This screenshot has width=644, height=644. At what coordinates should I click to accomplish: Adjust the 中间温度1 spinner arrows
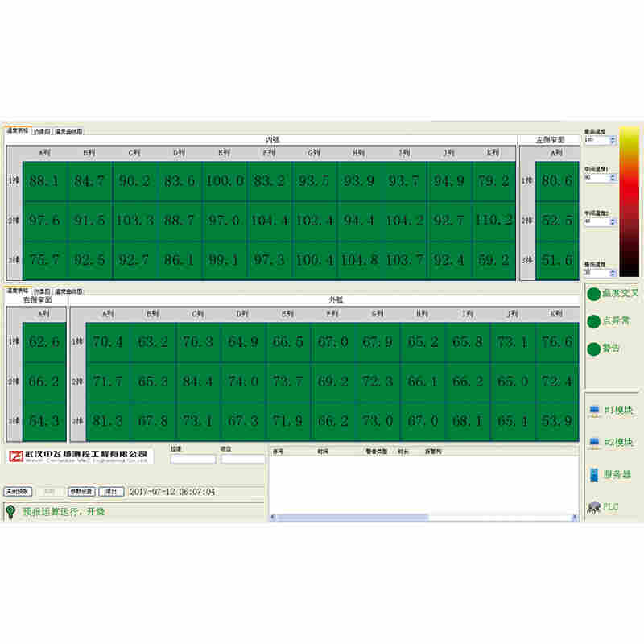(613, 176)
